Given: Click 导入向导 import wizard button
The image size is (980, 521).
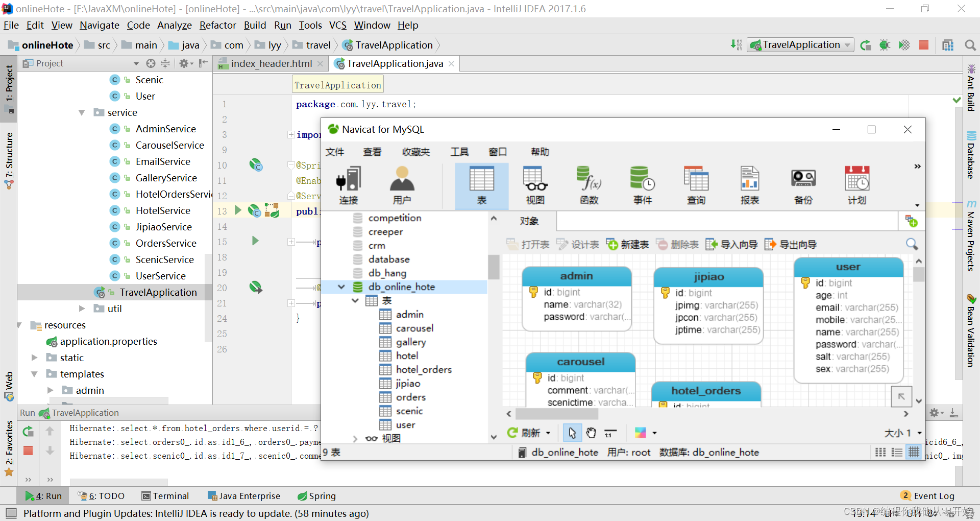Looking at the screenshot, I should [731, 244].
